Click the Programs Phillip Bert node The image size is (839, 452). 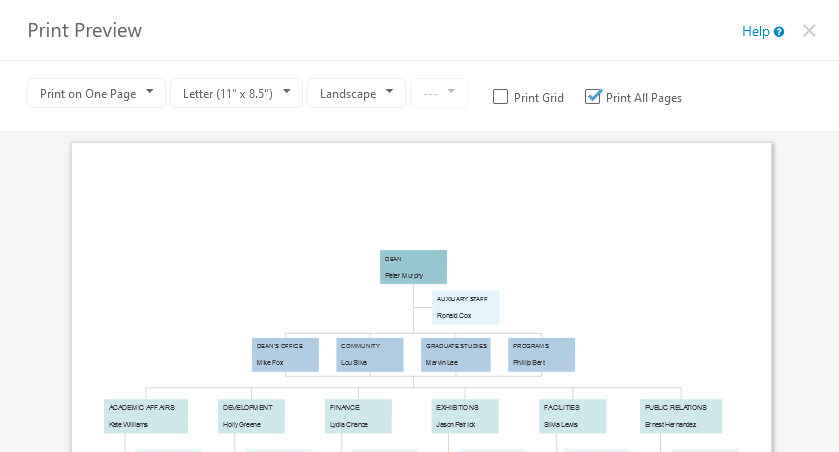[541, 354]
